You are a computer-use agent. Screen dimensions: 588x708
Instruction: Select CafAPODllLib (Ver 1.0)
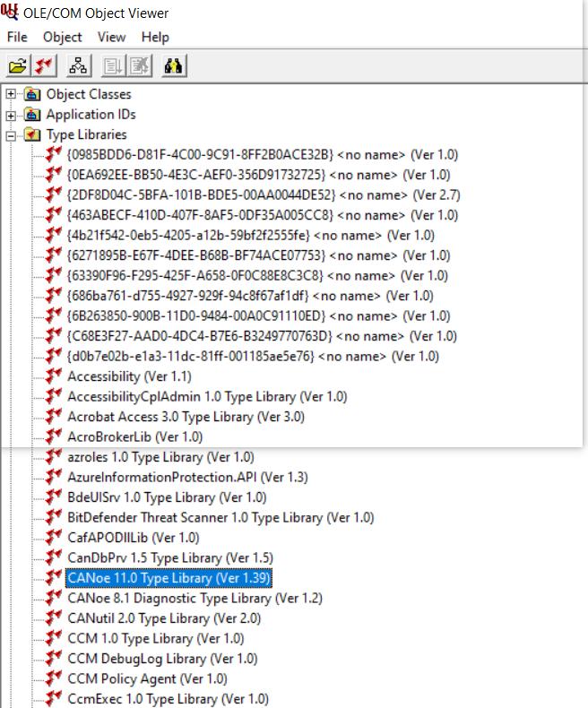[x=134, y=538]
